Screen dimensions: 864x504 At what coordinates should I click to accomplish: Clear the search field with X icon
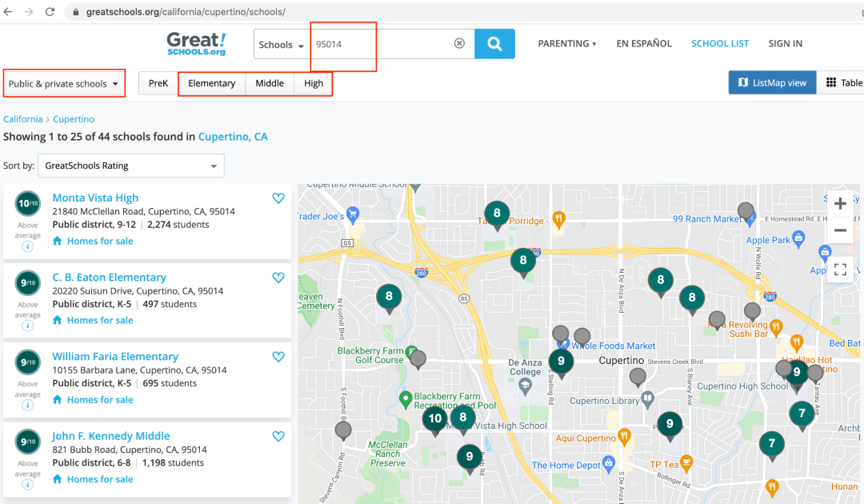459,44
